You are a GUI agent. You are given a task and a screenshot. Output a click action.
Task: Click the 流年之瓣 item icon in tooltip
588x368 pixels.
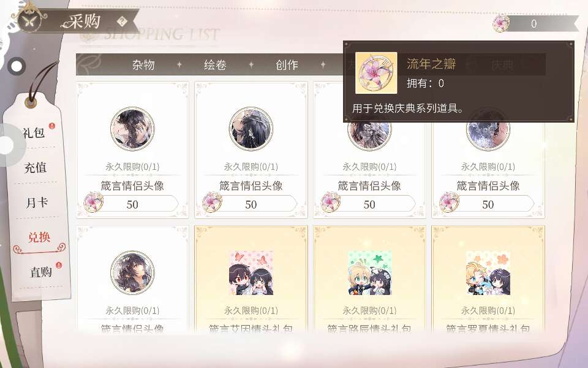(376, 73)
